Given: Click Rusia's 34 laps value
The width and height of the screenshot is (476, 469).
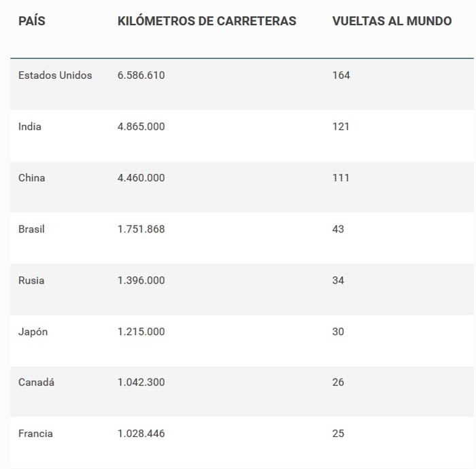Looking at the screenshot, I should (x=338, y=280).
